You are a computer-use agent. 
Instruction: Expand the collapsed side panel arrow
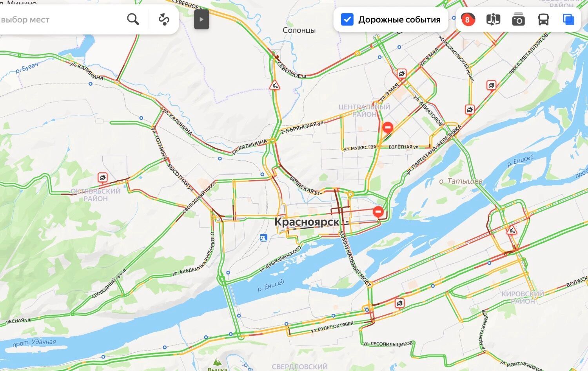(x=201, y=19)
